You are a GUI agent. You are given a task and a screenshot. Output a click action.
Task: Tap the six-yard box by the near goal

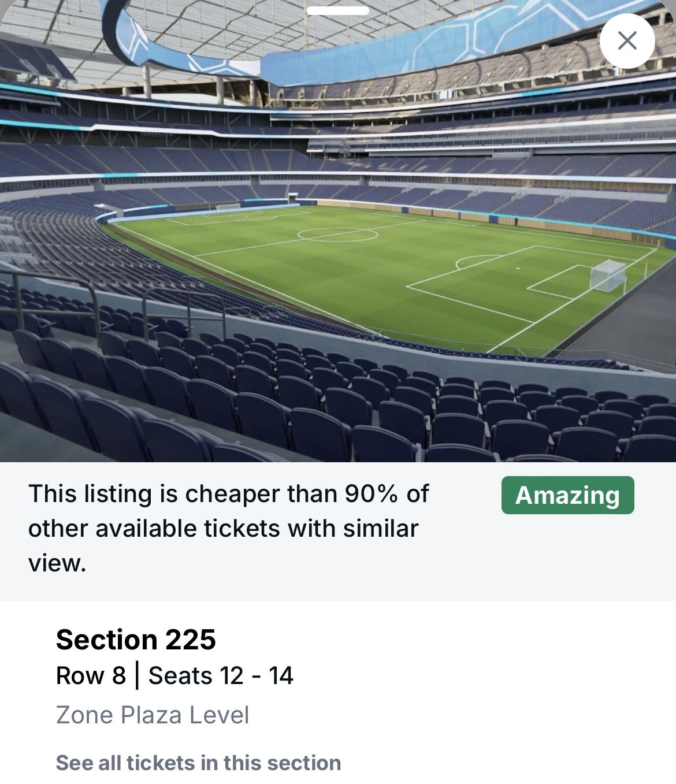pyautogui.click(x=558, y=282)
